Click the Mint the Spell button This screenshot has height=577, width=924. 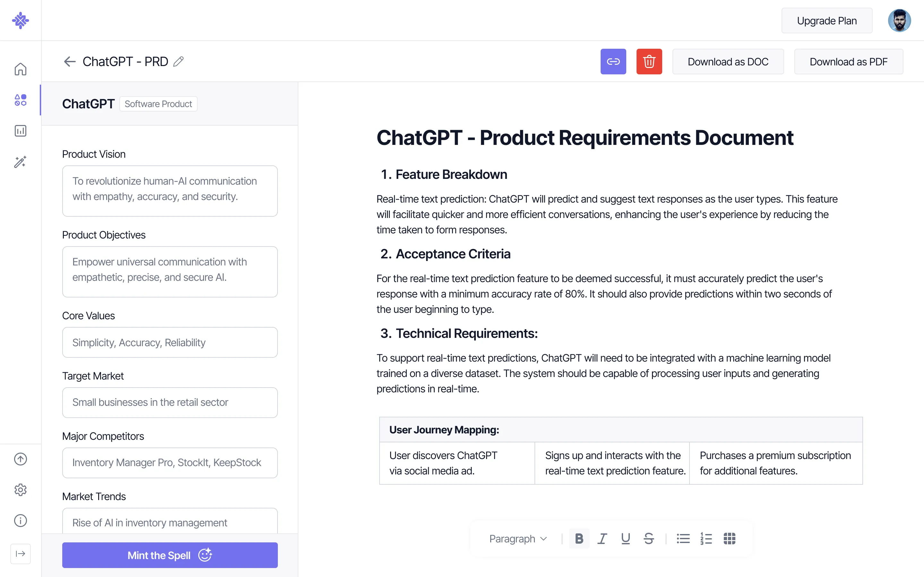(x=169, y=555)
